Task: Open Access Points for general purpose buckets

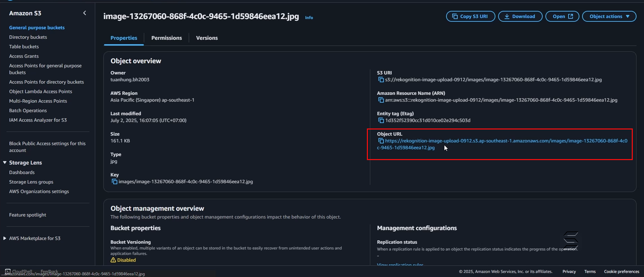Action: pyautogui.click(x=45, y=69)
